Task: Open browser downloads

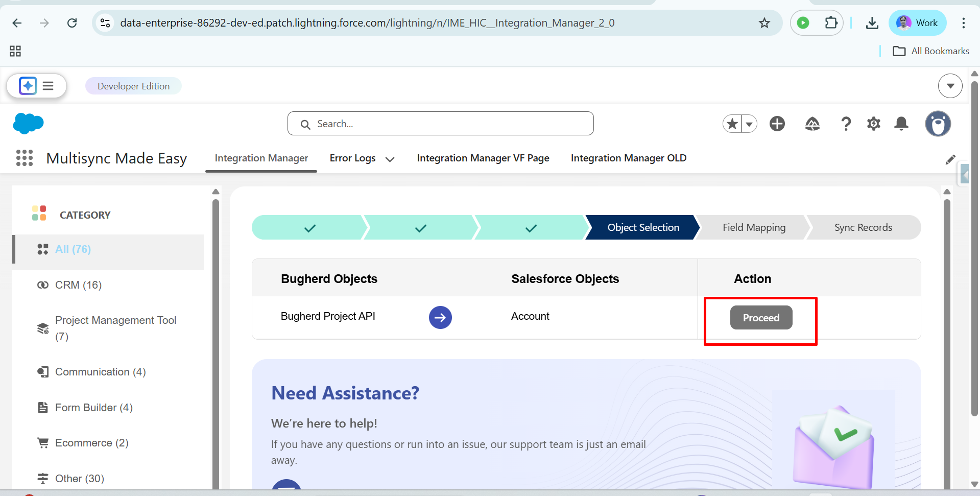Action: pyautogui.click(x=872, y=23)
